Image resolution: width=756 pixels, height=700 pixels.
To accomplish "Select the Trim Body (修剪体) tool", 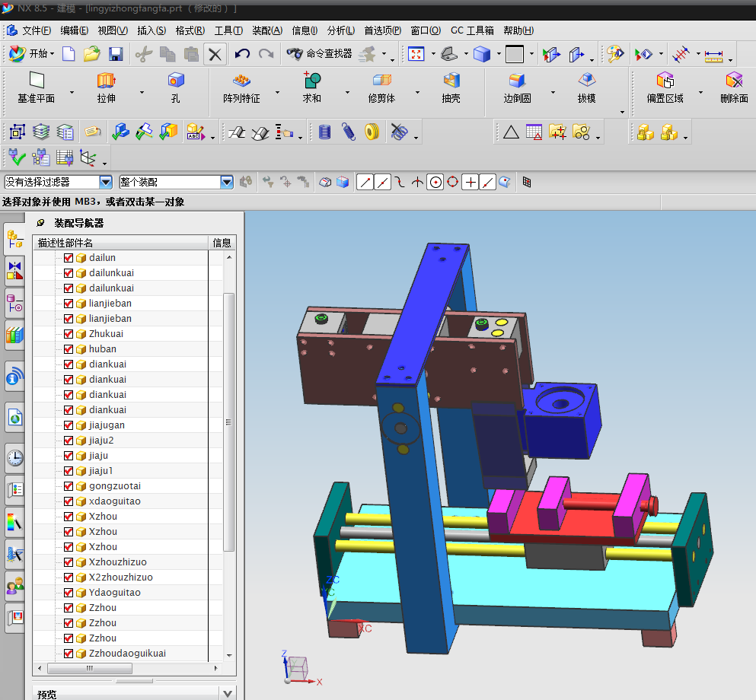I will tap(382, 87).
